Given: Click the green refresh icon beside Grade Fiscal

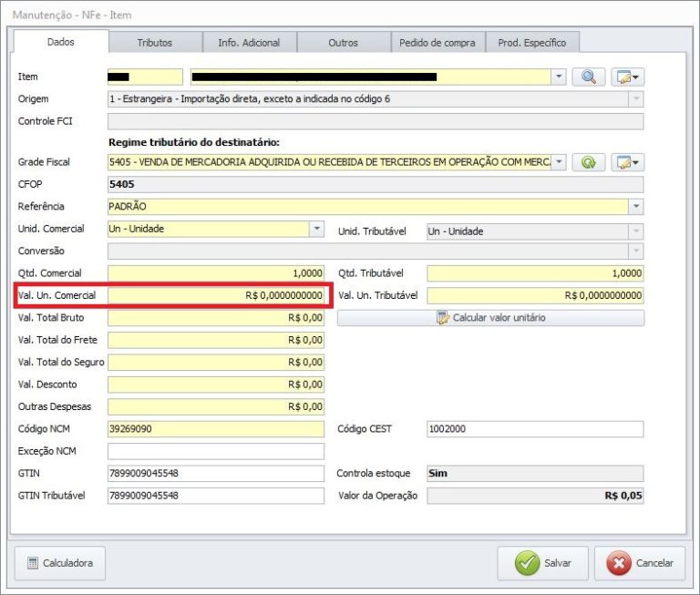Looking at the screenshot, I should point(589,162).
